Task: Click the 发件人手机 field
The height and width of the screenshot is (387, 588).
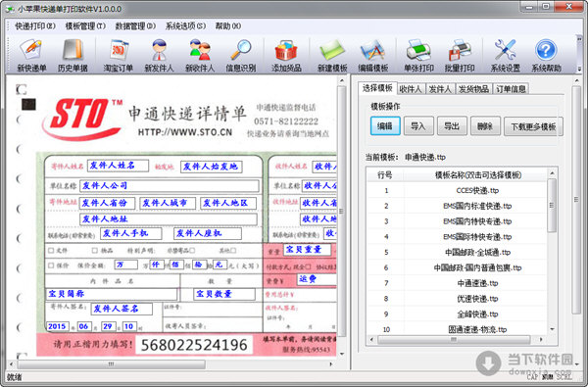Action: click(131, 233)
